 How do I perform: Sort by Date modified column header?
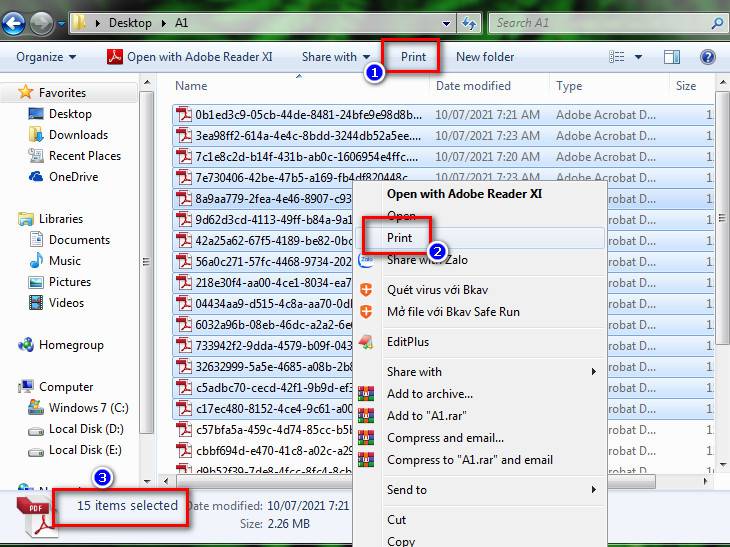point(473,86)
